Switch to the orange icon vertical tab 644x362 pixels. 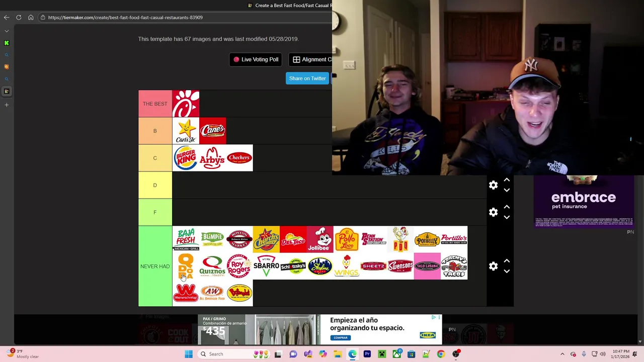7,67
